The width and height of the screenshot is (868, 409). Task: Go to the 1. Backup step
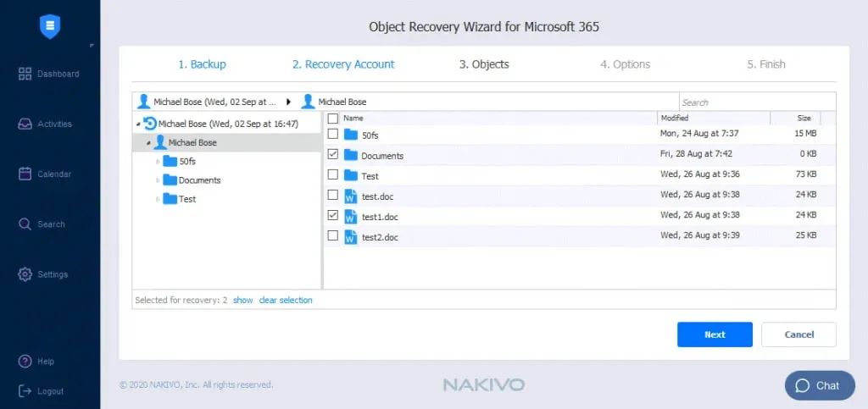point(202,64)
